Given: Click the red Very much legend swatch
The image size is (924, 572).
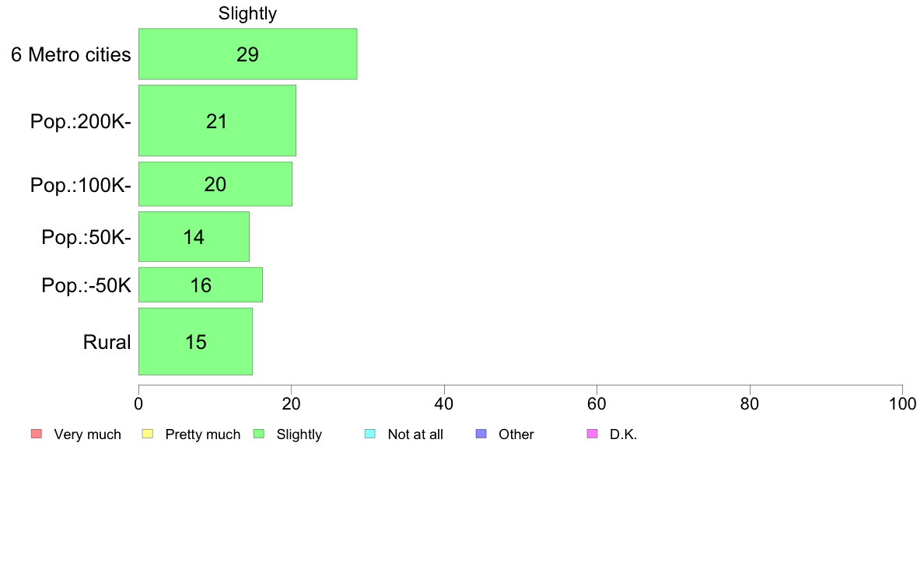Looking at the screenshot, I should pos(37,434).
